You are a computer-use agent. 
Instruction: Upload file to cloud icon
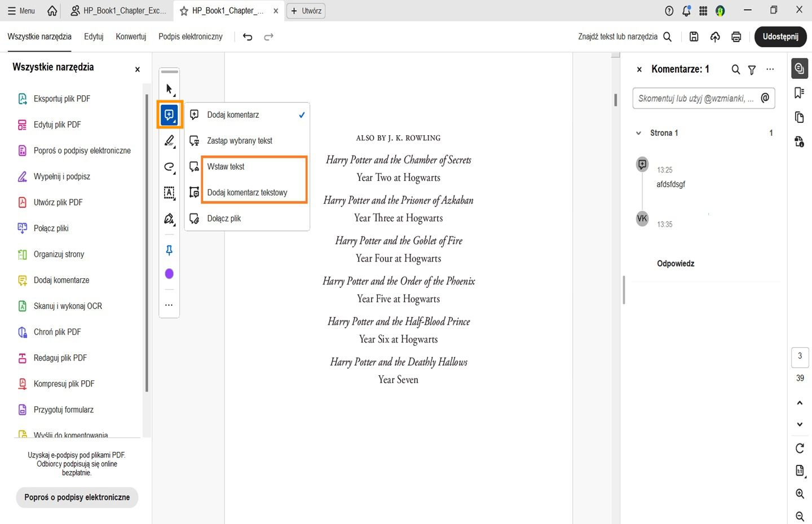(715, 37)
